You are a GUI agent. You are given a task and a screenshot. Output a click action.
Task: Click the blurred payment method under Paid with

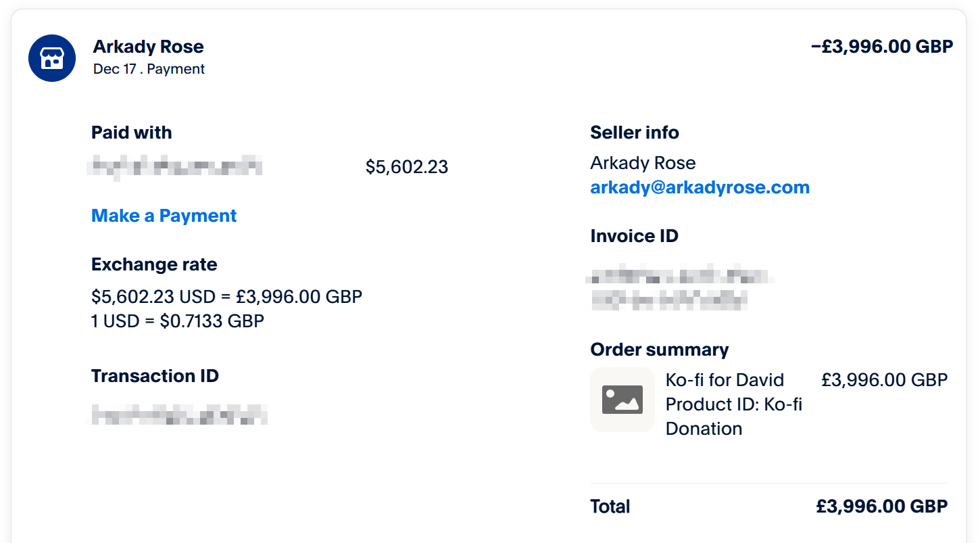176,166
